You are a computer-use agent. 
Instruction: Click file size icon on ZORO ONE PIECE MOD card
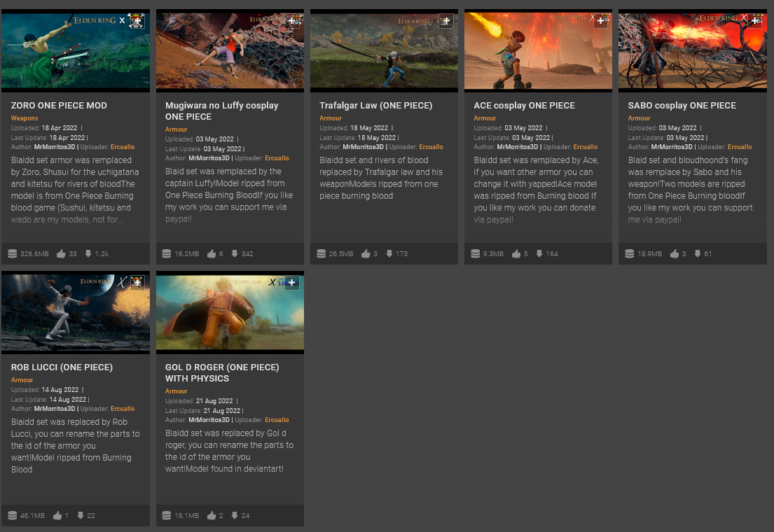[x=13, y=253]
